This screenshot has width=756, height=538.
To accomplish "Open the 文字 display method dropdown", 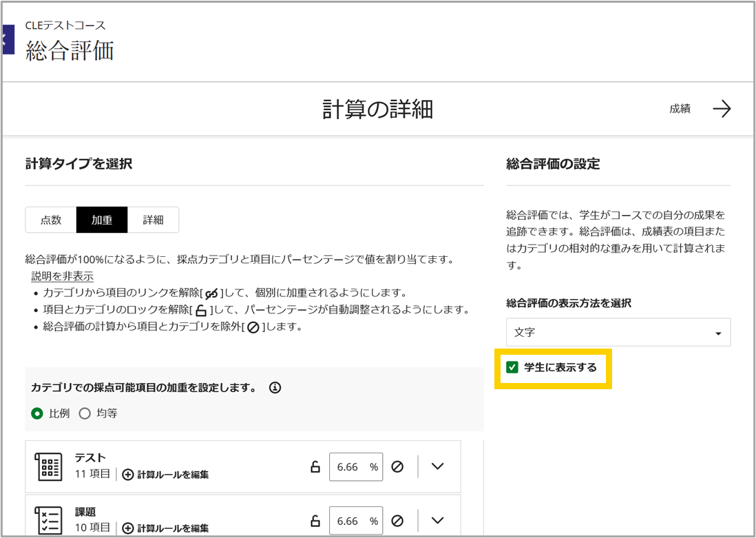I will coord(618,332).
